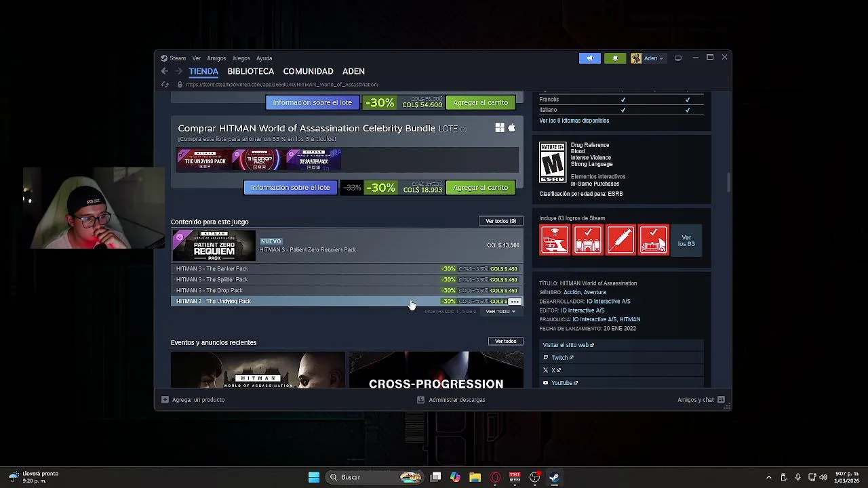Click the download icon beside Administrar descargas
Viewport: 868px width, 488px height.
coord(421,400)
